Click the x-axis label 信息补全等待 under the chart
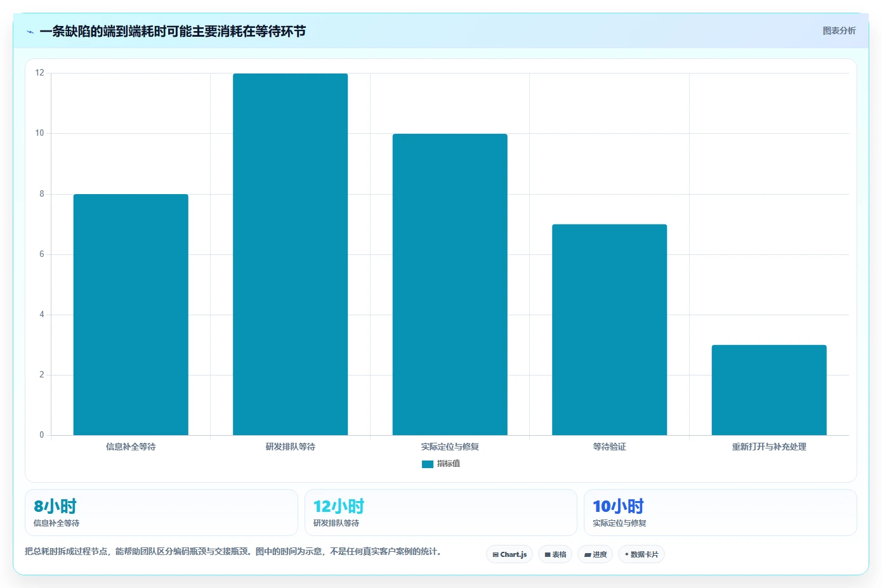Screen dimensions: 882x588 pos(131,447)
